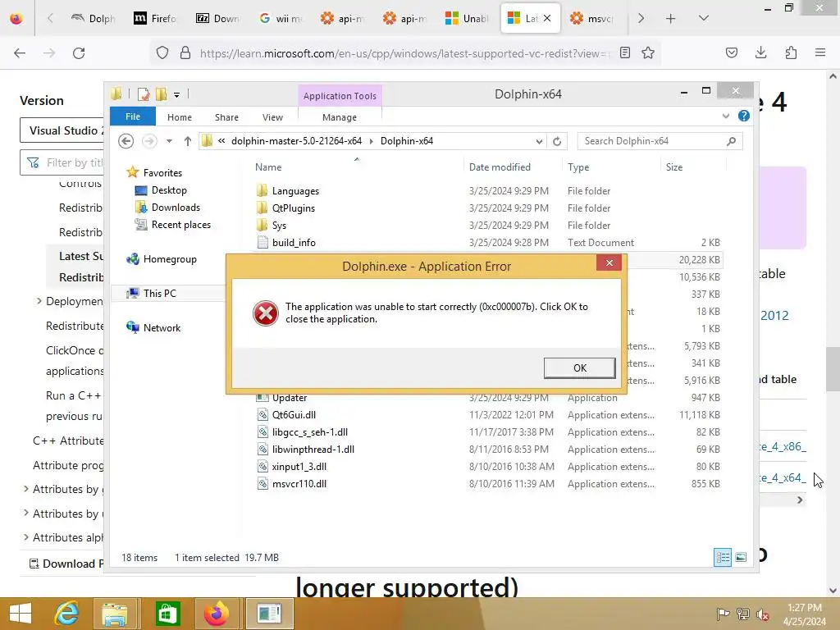Switch Explorer to Details view icon
The image size is (840, 630).
pyautogui.click(x=722, y=557)
